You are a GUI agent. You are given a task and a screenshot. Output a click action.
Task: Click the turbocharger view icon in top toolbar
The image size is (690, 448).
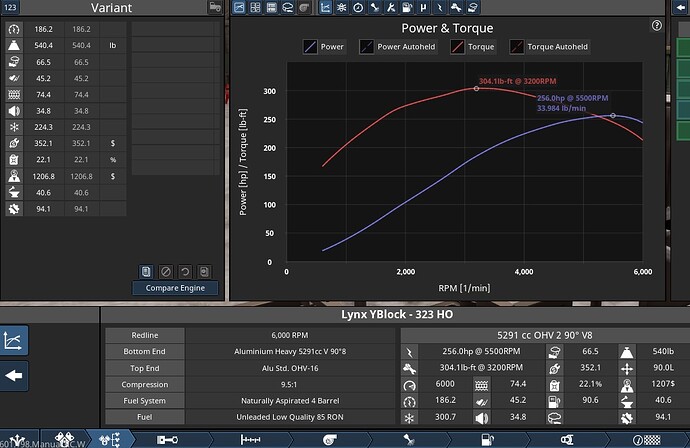click(304, 7)
